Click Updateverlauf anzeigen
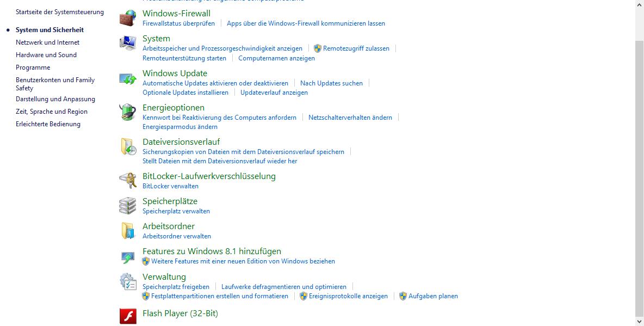644x326 pixels. (274, 93)
